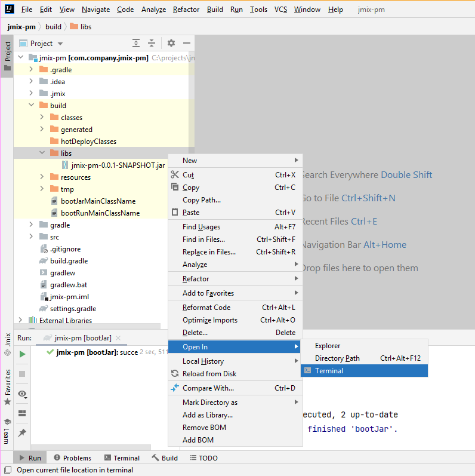
Task: Hide the Project panel with minus icon
Action: click(x=187, y=44)
